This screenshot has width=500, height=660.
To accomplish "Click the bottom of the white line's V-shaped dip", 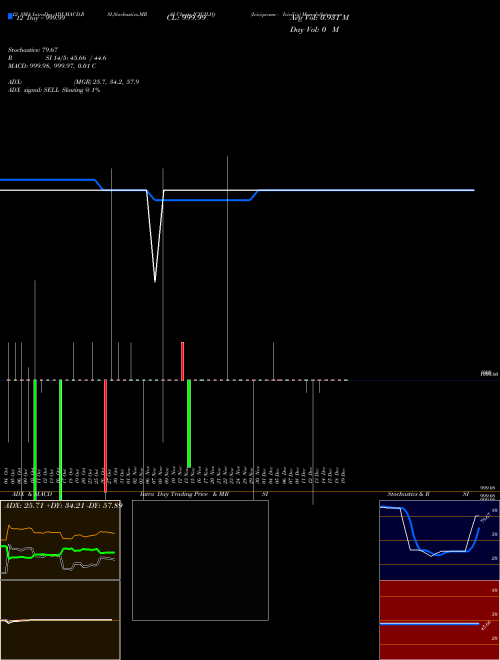I will pos(155,281).
